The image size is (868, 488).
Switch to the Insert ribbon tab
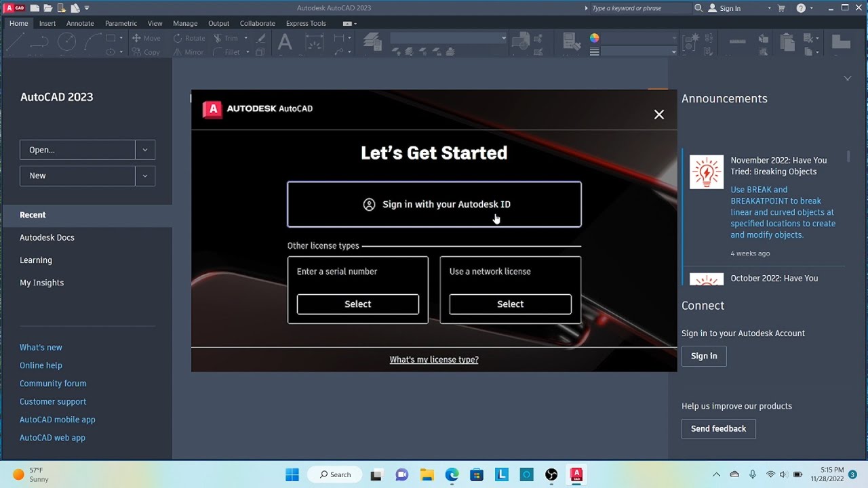[47, 23]
